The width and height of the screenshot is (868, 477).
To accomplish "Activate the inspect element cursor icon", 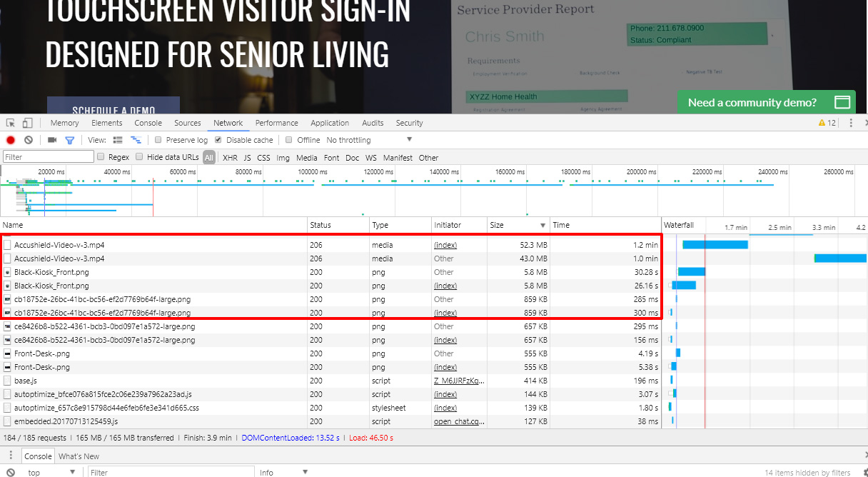I will tap(11, 123).
